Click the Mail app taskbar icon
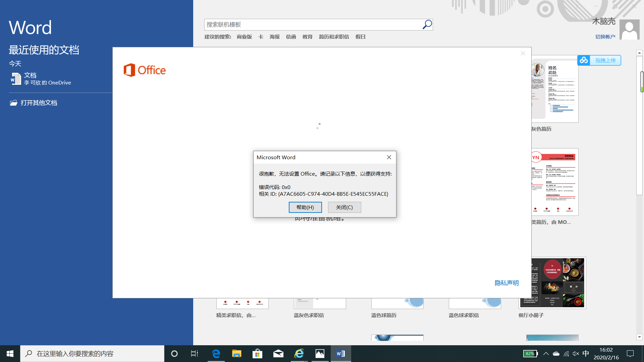 pyautogui.click(x=278, y=354)
